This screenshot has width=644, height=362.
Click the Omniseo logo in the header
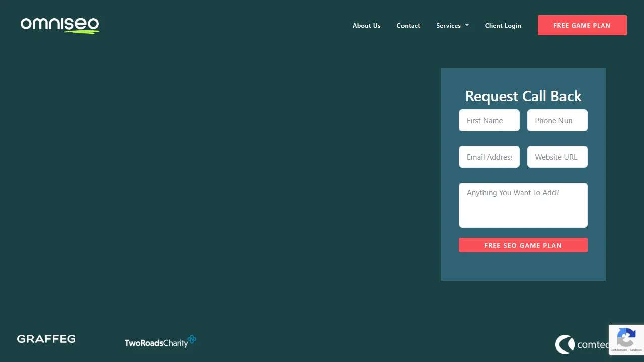click(x=59, y=24)
